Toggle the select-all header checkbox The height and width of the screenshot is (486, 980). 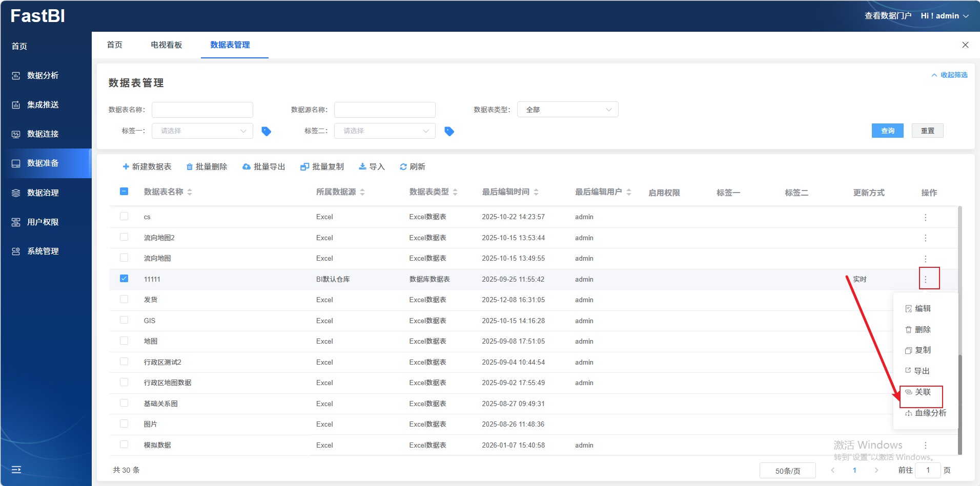[124, 192]
